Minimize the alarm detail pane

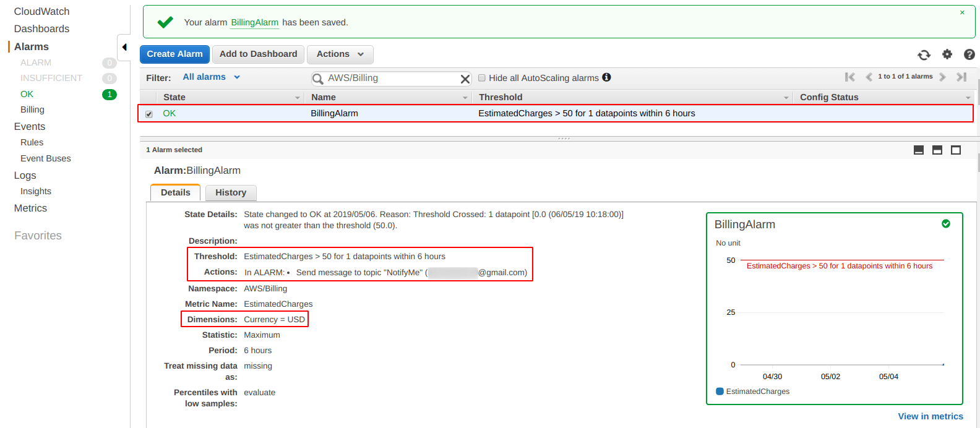click(x=919, y=150)
